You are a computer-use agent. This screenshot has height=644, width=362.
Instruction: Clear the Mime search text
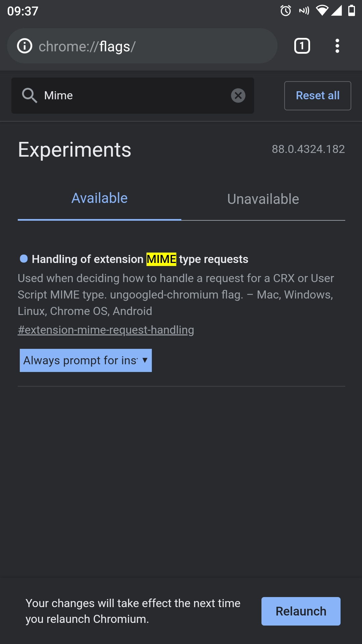[238, 96]
